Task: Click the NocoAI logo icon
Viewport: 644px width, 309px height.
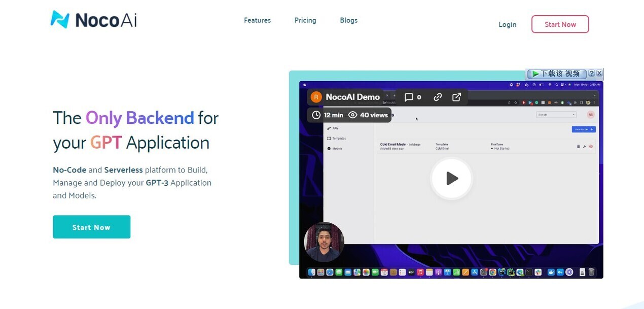Action: [60, 20]
